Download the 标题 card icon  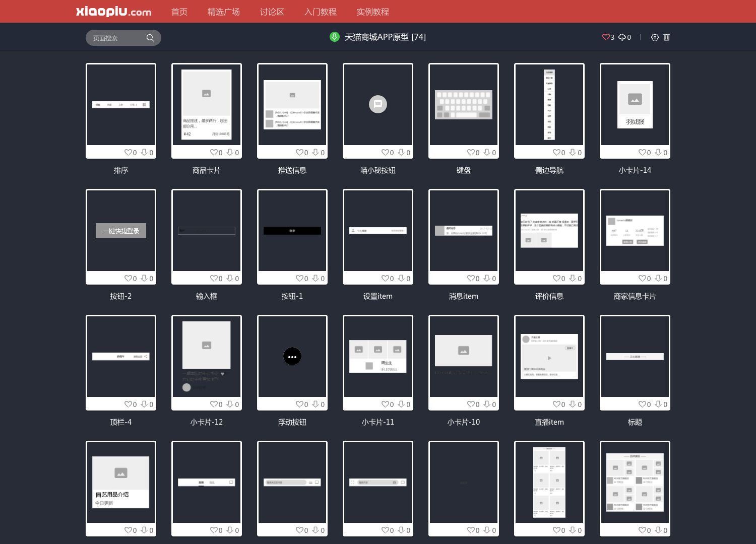(x=658, y=404)
